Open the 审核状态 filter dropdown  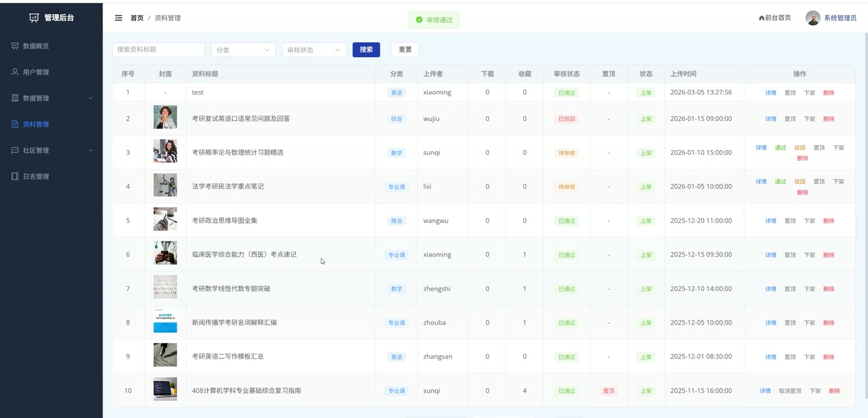tap(314, 50)
